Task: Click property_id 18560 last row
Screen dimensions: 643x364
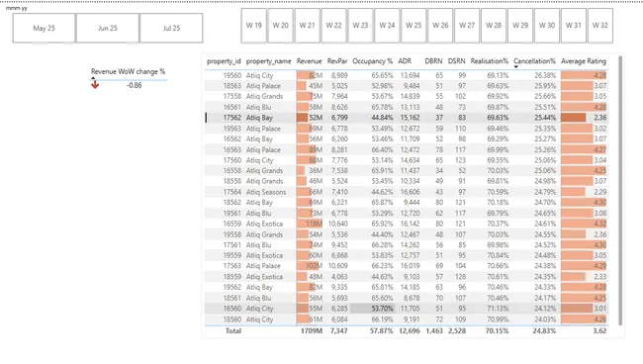Action: click(x=406, y=319)
